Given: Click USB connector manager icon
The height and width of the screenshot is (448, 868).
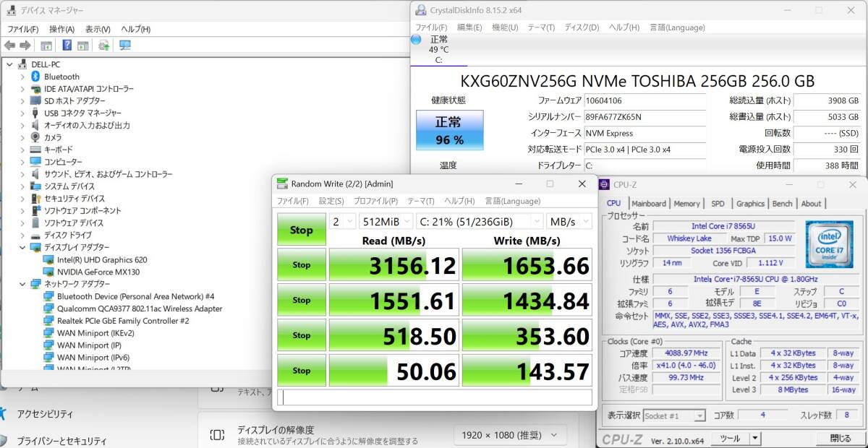Looking at the screenshot, I should click(x=35, y=113).
